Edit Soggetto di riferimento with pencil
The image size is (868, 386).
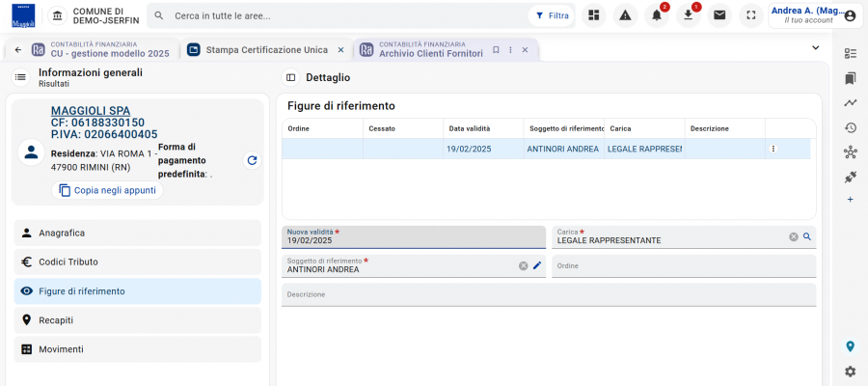pyautogui.click(x=536, y=265)
